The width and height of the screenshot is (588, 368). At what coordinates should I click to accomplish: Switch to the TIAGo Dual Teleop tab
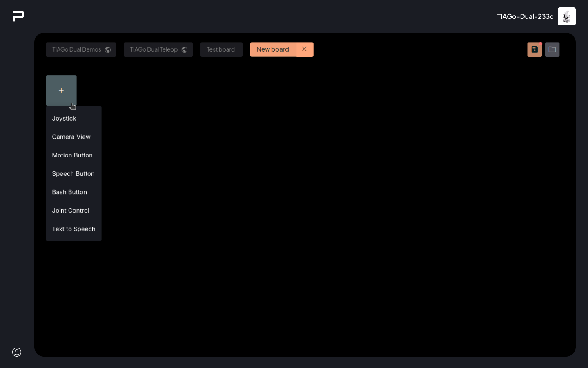[154, 49]
